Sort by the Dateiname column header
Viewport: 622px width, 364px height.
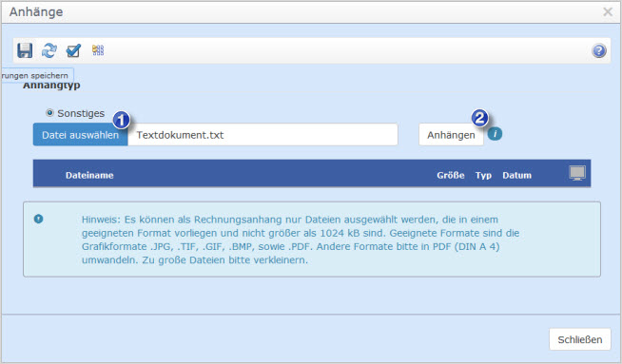[x=89, y=175]
